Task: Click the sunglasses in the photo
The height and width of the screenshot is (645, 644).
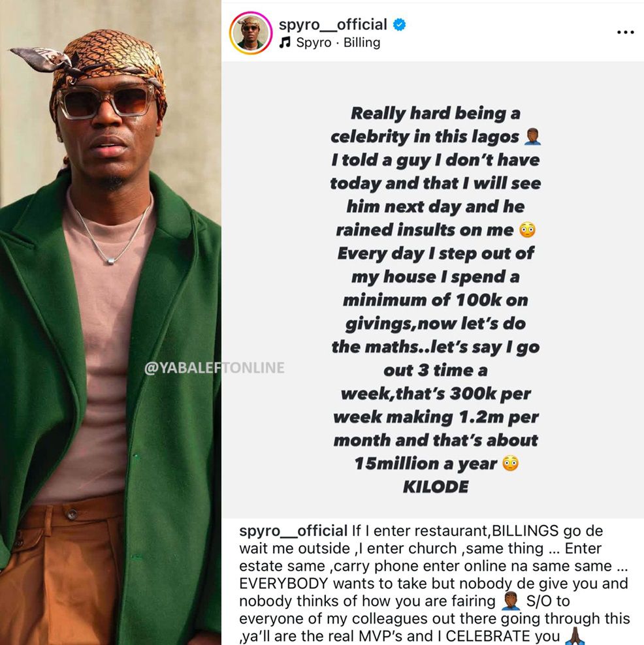Action: point(107,101)
